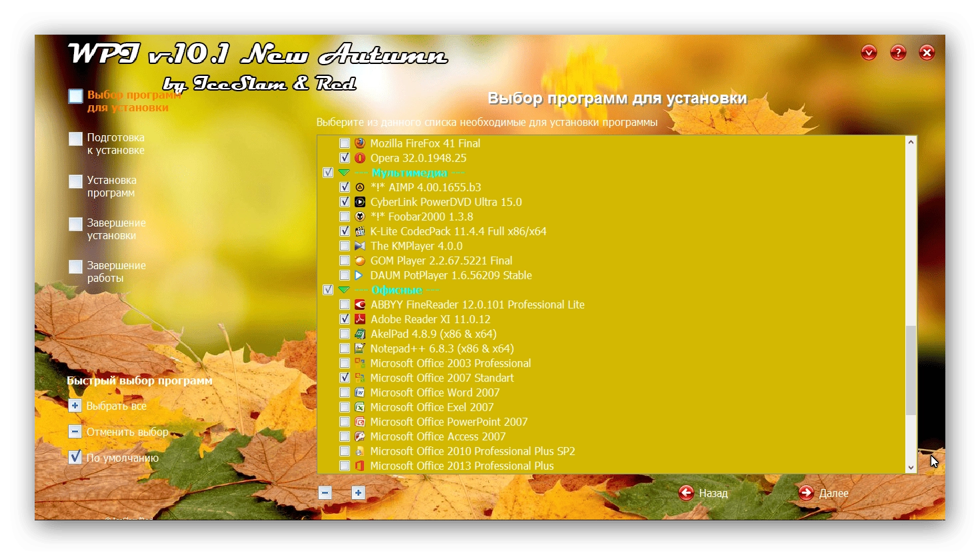Click the K-Lite CodecPack icon
The width and height of the screenshot is (980, 555).
point(360,231)
